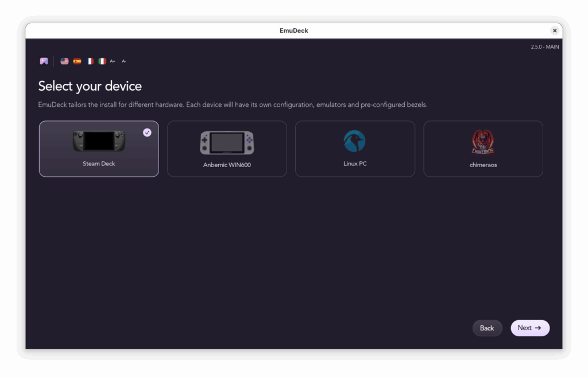This screenshot has width=588, height=377.
Task: Click the EmuDeck title bar text
Action: (293, 31)
